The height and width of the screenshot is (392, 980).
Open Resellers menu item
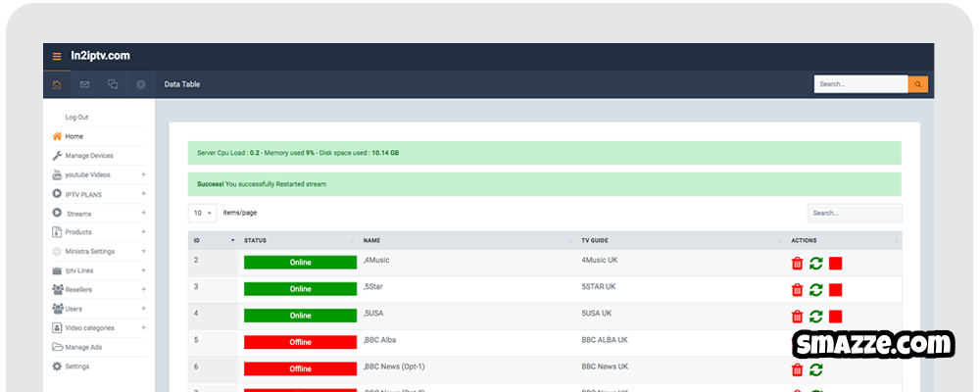click(x=78, y=289)
